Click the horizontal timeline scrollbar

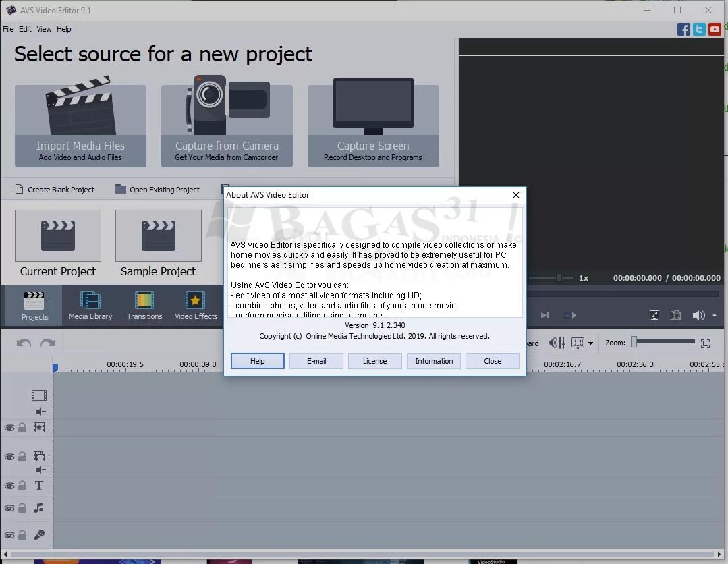click(x=362, y=555)
